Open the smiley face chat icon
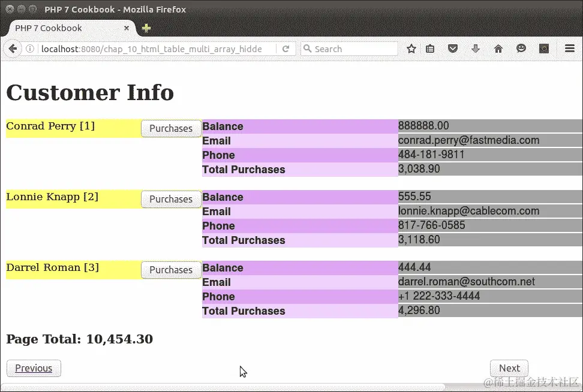This screenshot has height=392, width=583. [x=521, y=49]
